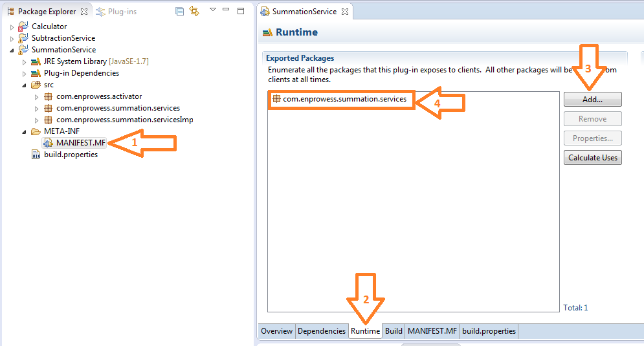Click the com.enprowess.activator package icon
This screenshot has height=346, width=644.
pos(48,96)
